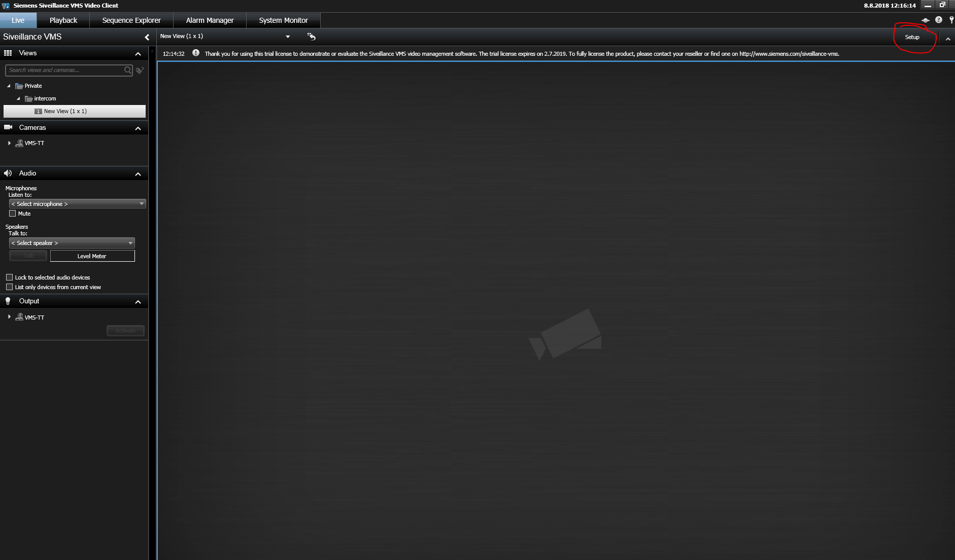The height and width of the screenshot is (560, 955).
Task: Click the search magnifier icon in Views
Action: coord(128,70)
